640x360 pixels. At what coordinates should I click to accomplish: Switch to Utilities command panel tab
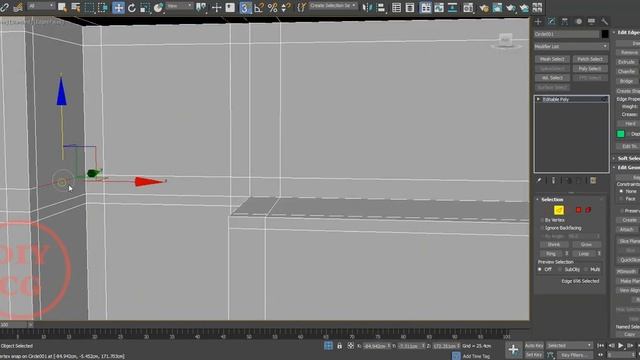coord(604,22)
